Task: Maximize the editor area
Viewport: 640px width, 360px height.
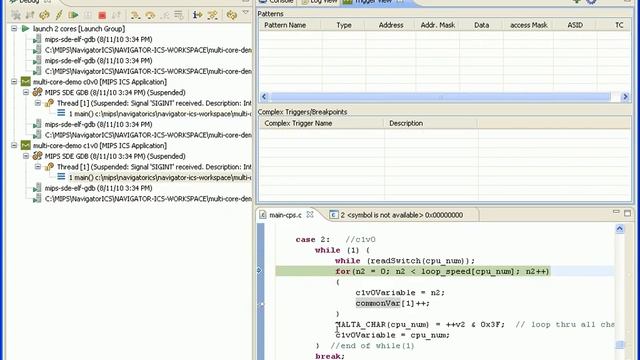Action: [x=627, y=213]
